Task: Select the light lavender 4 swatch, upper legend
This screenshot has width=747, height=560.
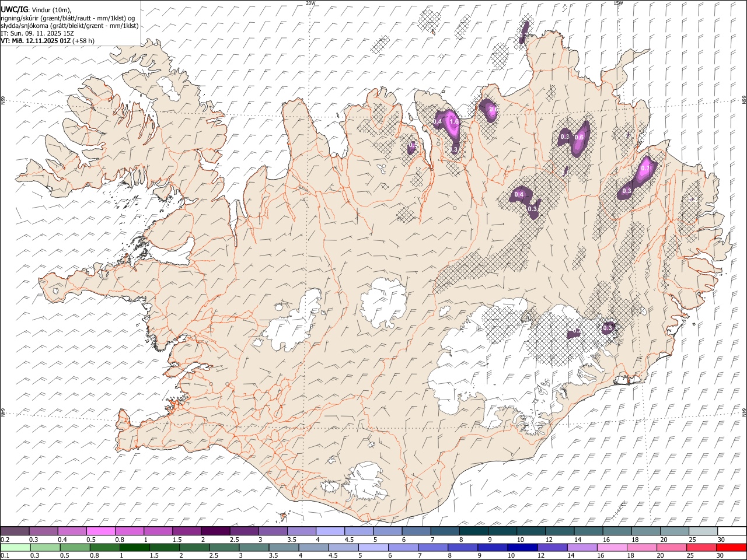Action: (x=330, y=531)
